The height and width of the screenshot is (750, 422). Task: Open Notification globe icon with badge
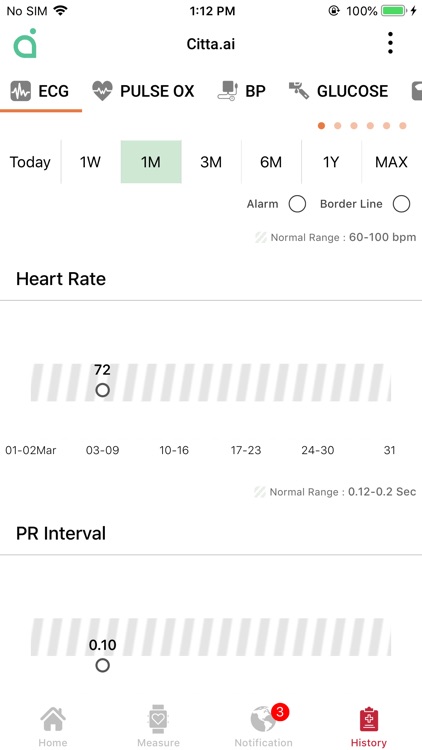(x=264, y=719)
